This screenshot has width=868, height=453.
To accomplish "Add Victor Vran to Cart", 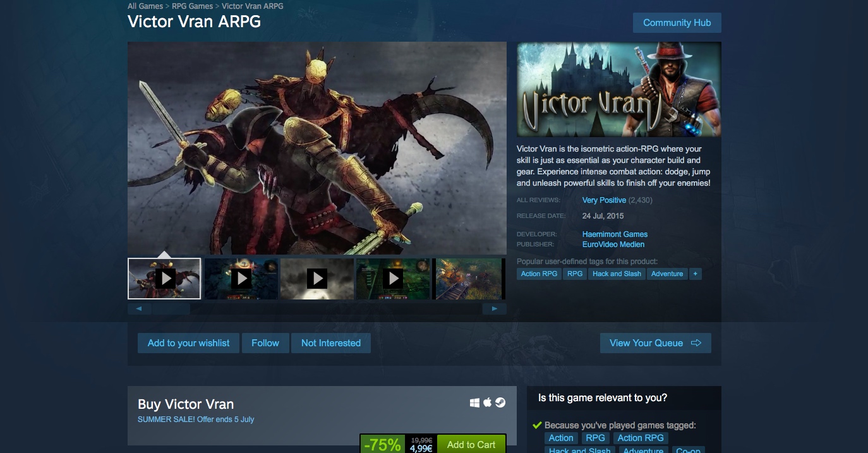I will tap(471, 444).
